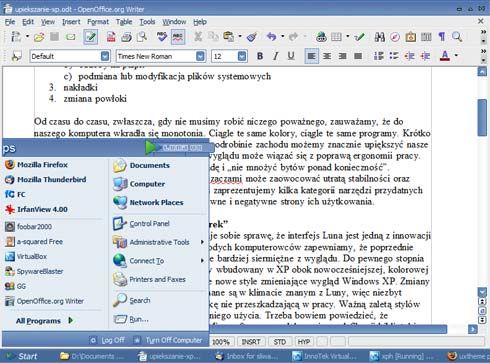Open the font size 12 dropdown
The width and height of the screenshot is (490, 363).
(x=242, y=56)
